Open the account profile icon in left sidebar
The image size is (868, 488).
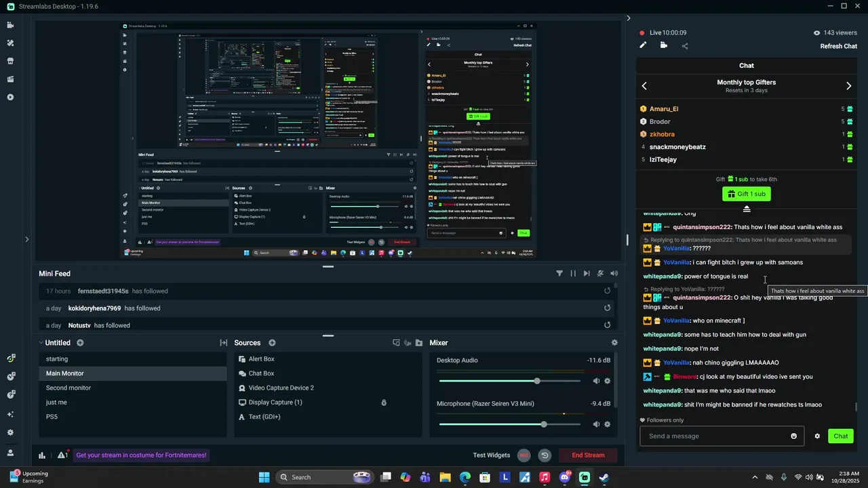(x=10, y=453)
